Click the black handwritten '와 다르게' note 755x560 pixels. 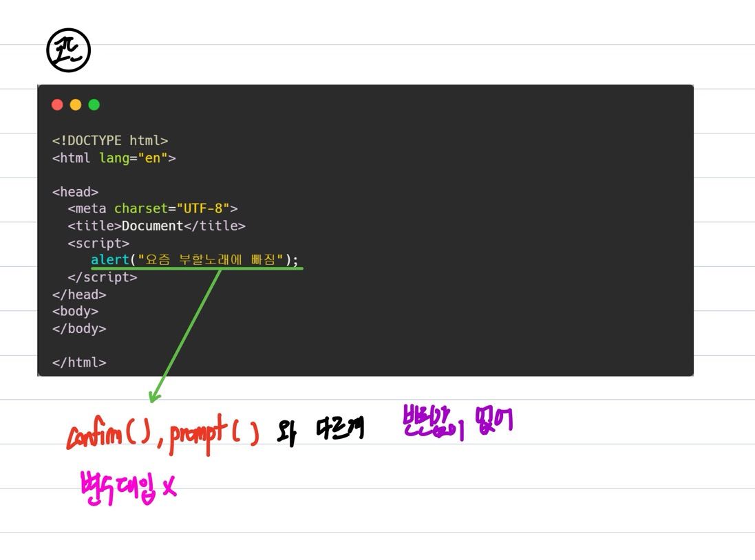click(320, 431)
